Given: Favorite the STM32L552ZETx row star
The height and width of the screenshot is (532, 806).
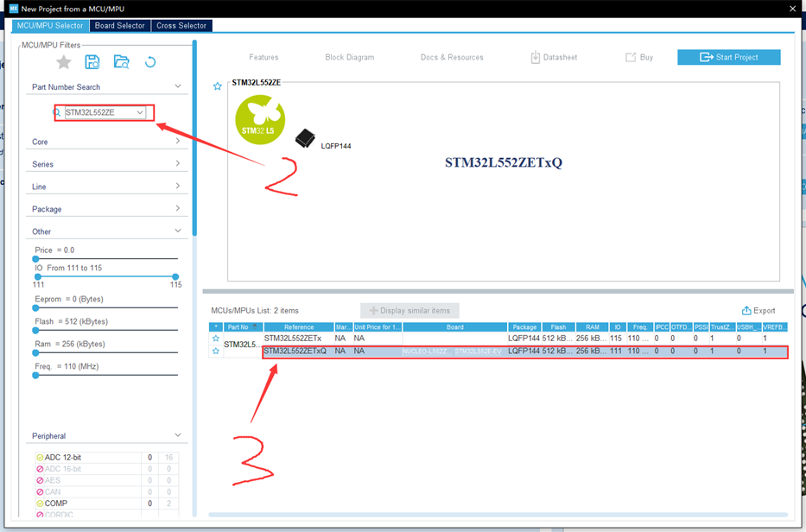Looking at the screenshot, I should click(x=216, y=339).
